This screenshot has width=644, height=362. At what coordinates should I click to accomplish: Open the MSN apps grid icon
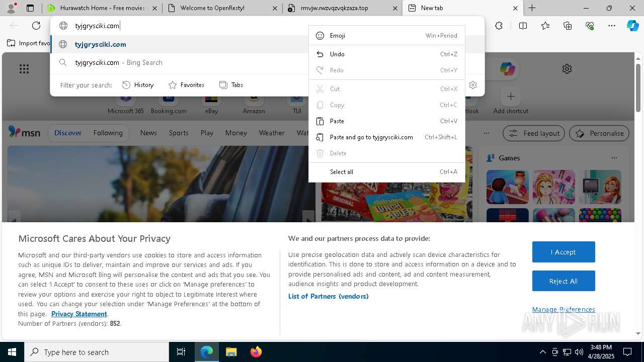coord(24,69)
